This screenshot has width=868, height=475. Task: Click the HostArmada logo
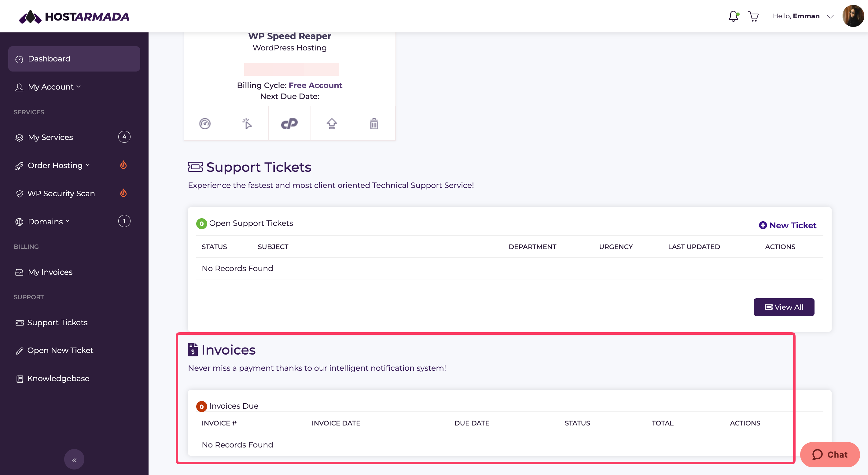pyautogui.click(x=74, y=16)
